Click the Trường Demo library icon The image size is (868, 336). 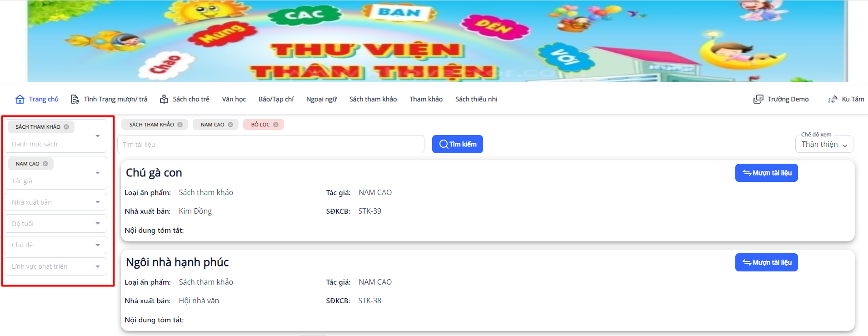pyautogui.click(x=758, y=99)
